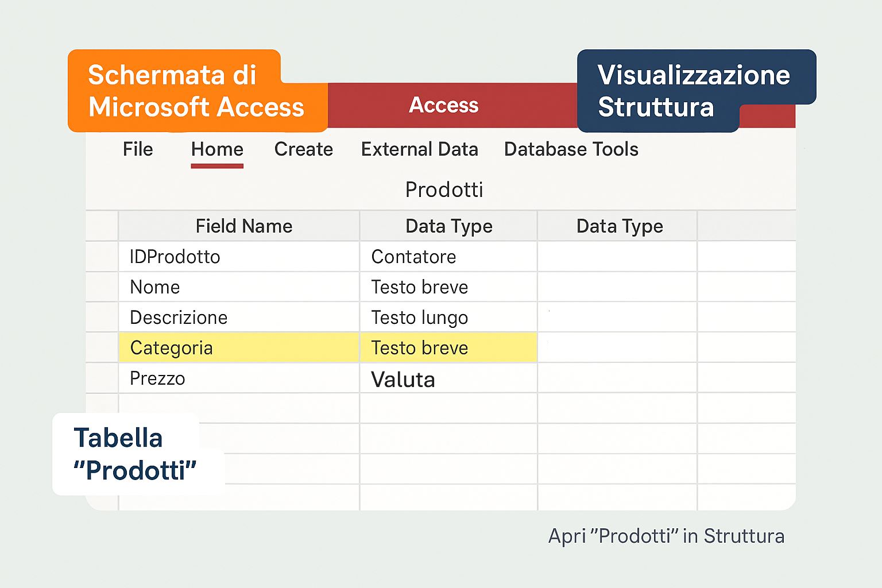Screen dimensions: 882x588
Task: Click the Field Name column header
Action: coord(243,226)
